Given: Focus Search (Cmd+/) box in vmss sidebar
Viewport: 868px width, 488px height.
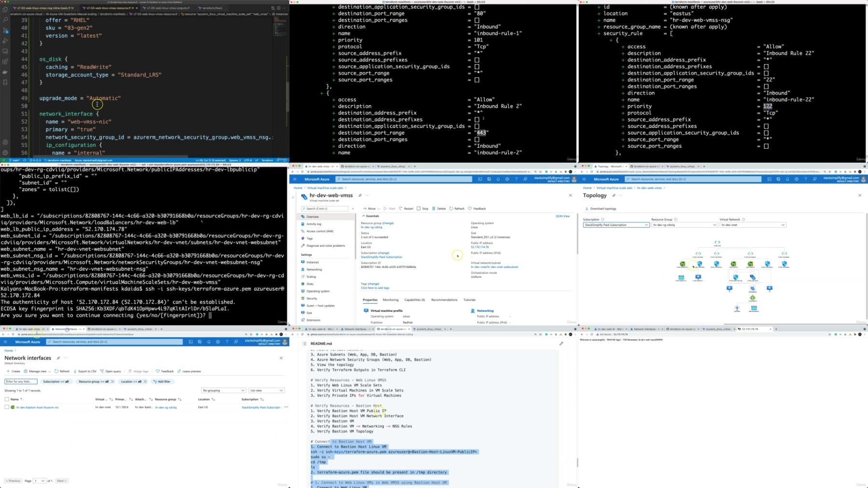Looking at the screenshot, I should pyautogui.click(x=325, y=209).
